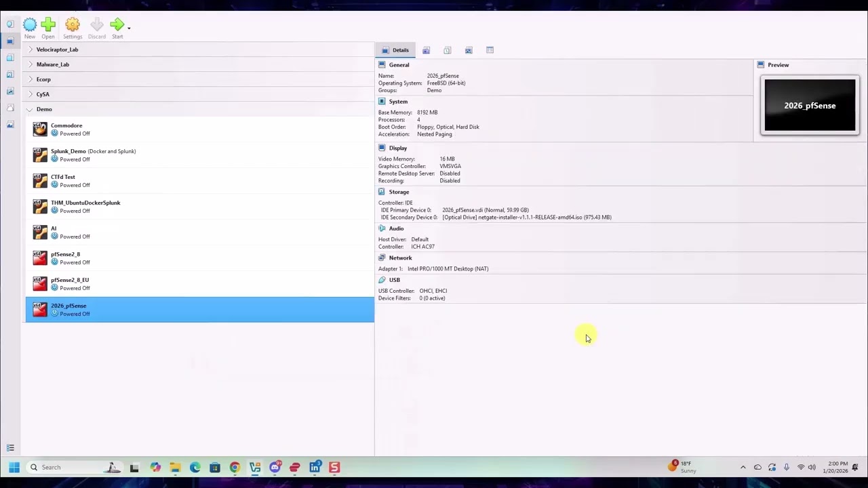
Task: Click the Audio section header
Action: 396,228
